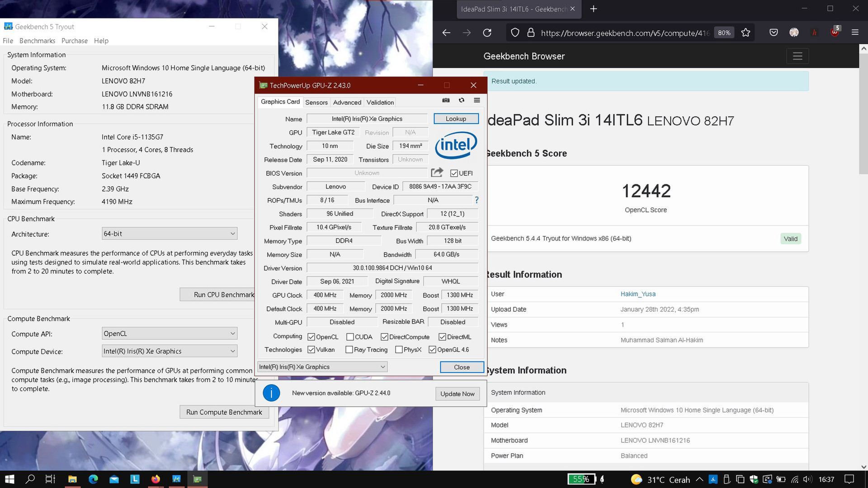Switch to the Advanced tab
868x488 pixels.
pyautogui.click(x=347, y=102)
